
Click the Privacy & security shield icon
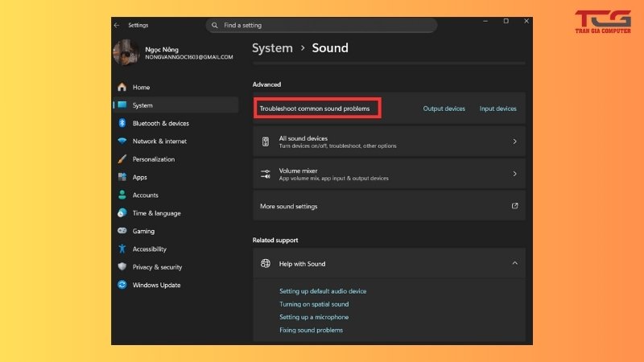point(122,267)
